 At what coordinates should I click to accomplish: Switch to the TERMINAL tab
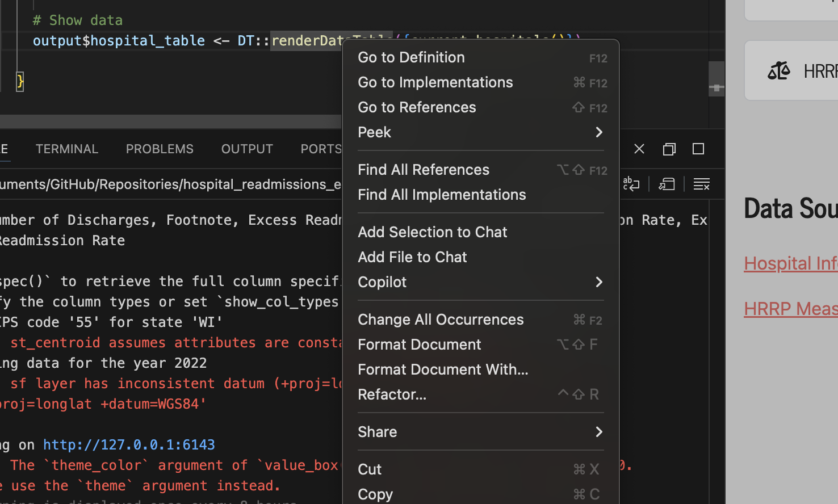pyautogui.click(x=67, y=149)
